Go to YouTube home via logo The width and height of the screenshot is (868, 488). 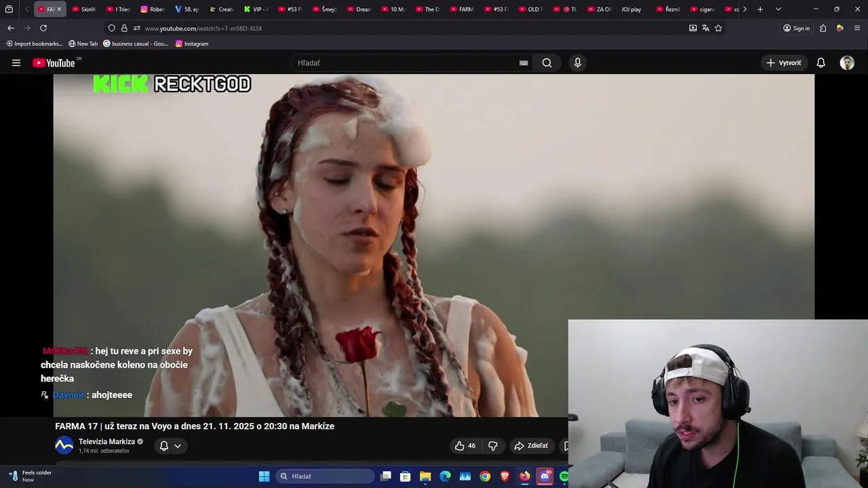(x=54, y=63)
